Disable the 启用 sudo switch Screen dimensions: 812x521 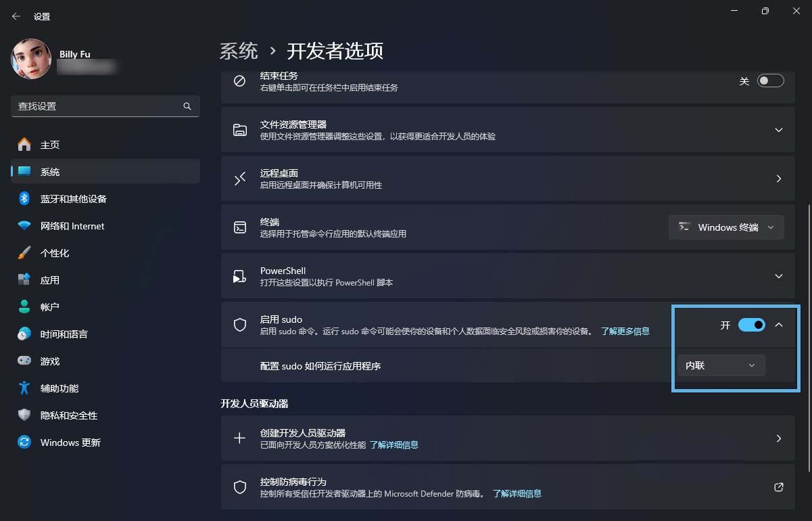(x=751, y=325)
